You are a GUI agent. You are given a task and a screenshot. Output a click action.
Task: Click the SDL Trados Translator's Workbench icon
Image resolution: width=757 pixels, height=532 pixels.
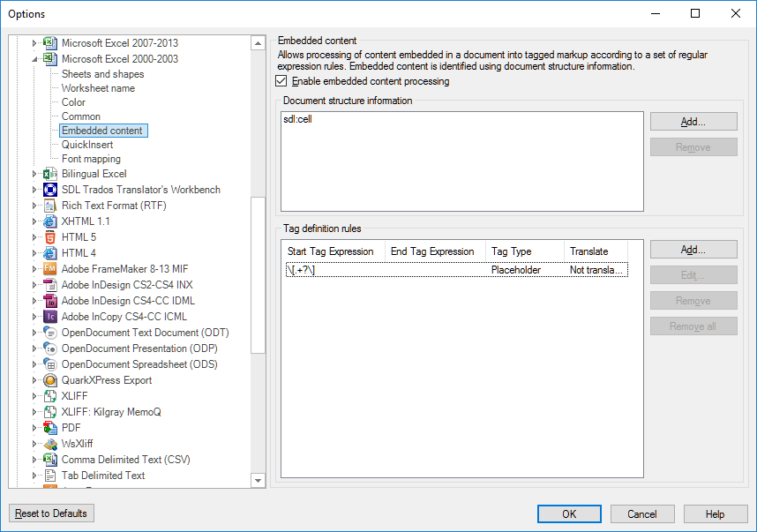[50, 190]
